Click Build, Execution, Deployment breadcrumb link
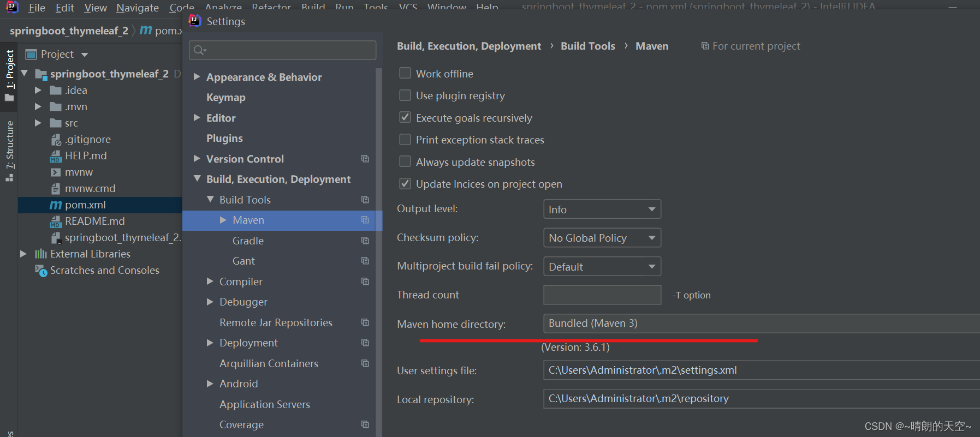 (x=469, y=46)
